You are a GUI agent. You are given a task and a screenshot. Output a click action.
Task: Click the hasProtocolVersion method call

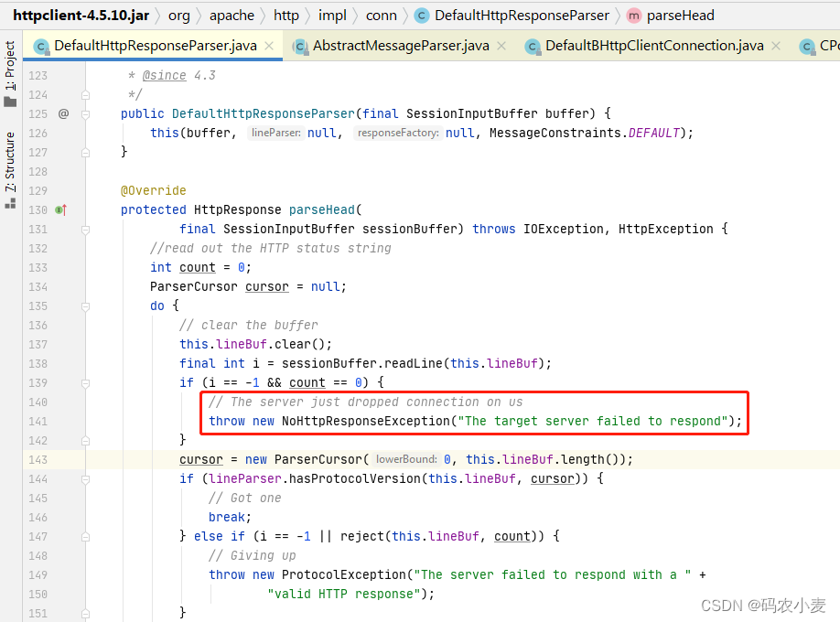[x=355, y=479]
